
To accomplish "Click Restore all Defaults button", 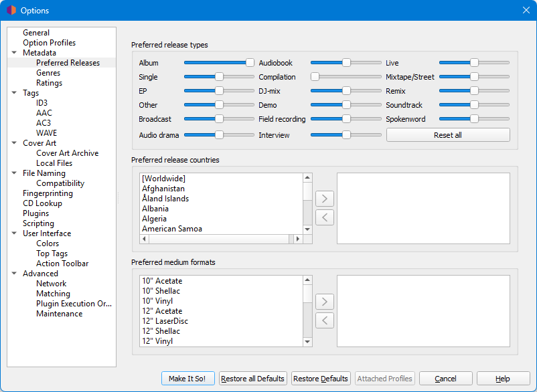I will pyautogui.click(x=253, y=379).
